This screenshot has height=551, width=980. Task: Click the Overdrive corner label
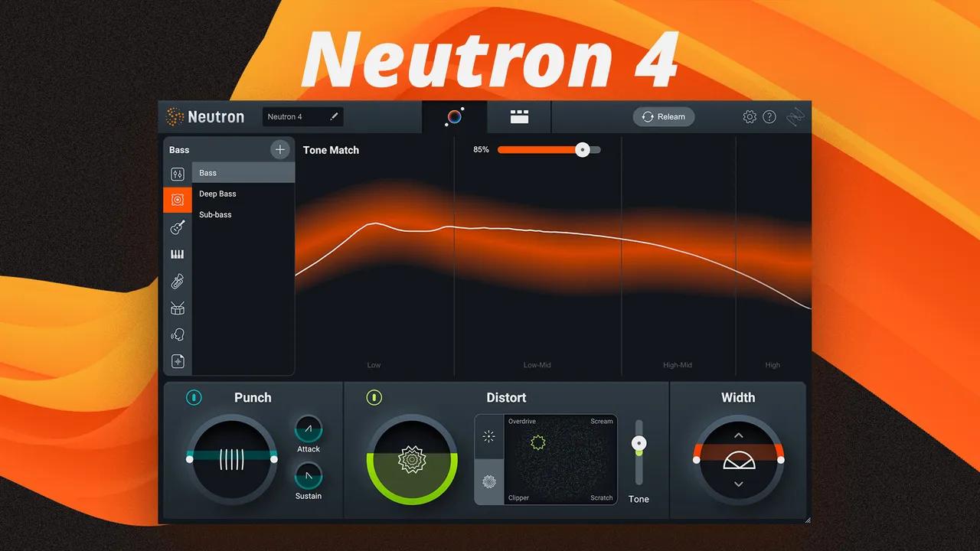tap(522, 421)
